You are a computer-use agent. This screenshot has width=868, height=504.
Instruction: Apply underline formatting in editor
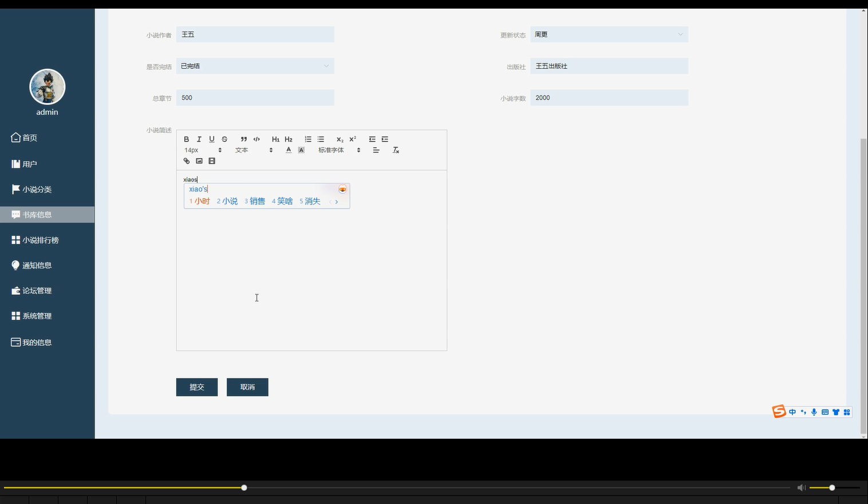[x=212, y=139]
